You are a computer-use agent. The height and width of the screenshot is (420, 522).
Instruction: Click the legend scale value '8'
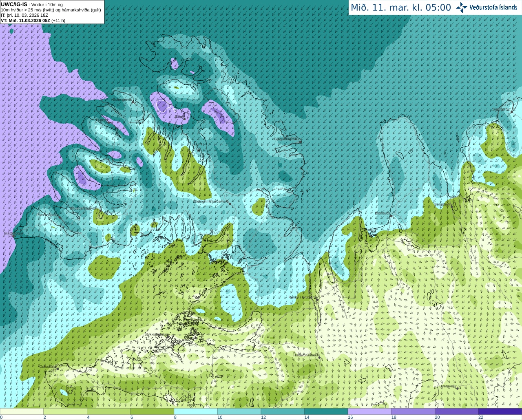tap(175, 417)
